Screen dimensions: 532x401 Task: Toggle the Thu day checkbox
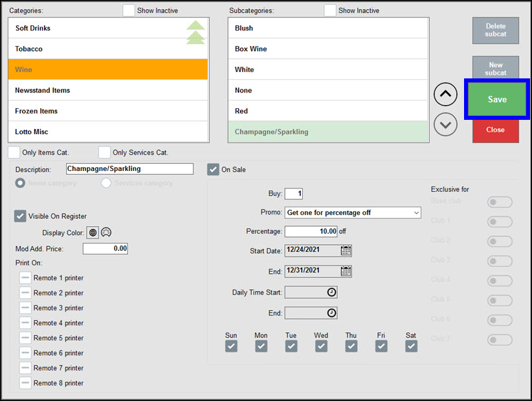tap(351, 346)
